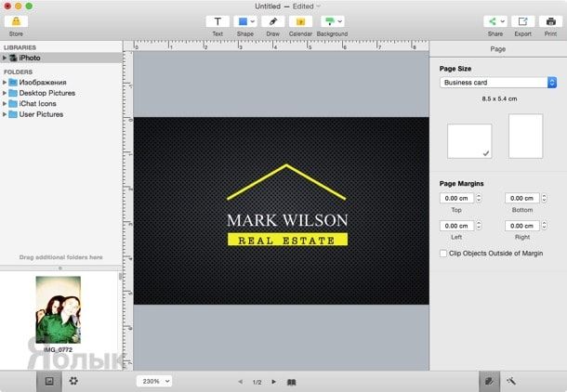567x392 pixels.
Task: Expand the iPhoto library
Action: point(5,58)
